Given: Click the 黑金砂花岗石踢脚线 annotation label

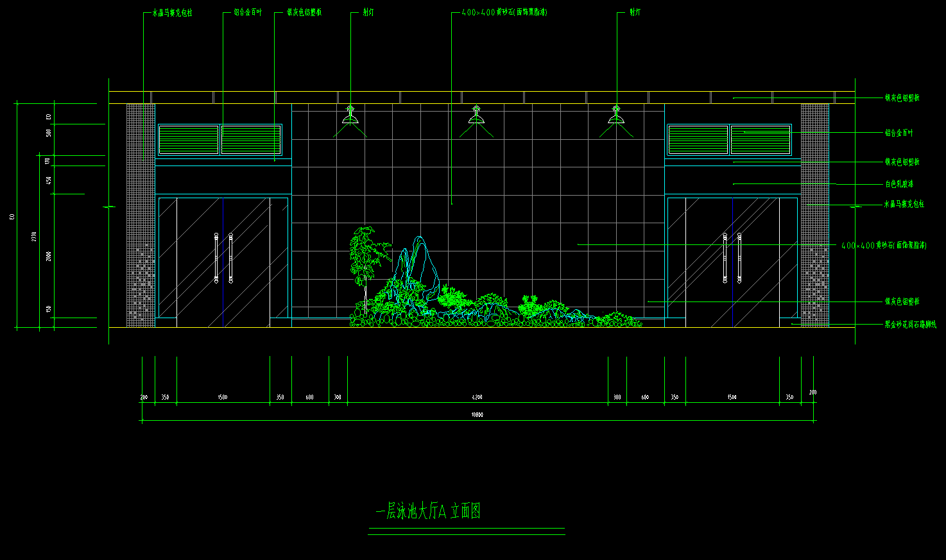Looking at the screenshot, I should click(910, 325).
